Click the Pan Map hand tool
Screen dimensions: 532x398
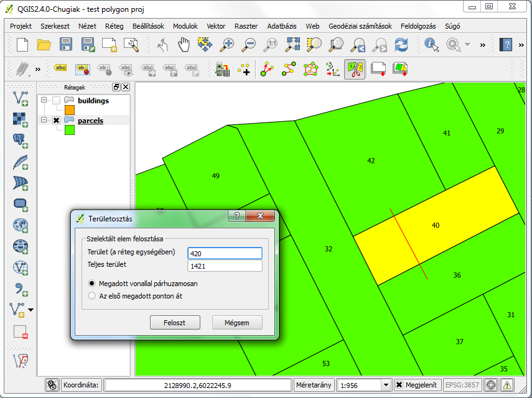184,44
